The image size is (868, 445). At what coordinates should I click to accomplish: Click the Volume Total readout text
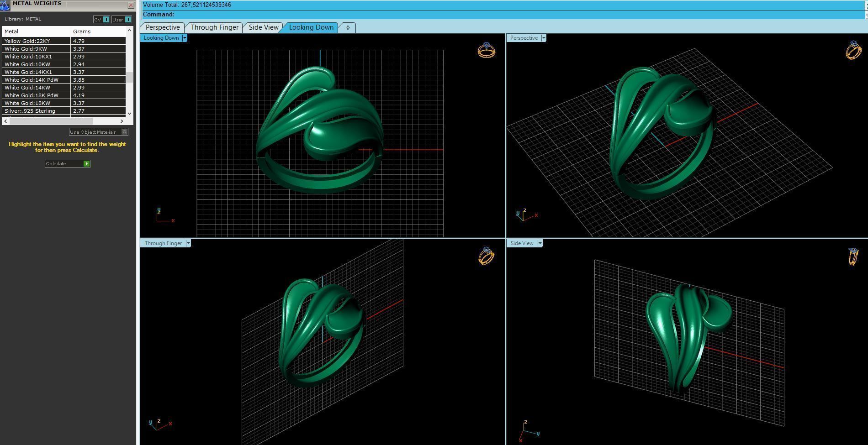tap(187, 5)
